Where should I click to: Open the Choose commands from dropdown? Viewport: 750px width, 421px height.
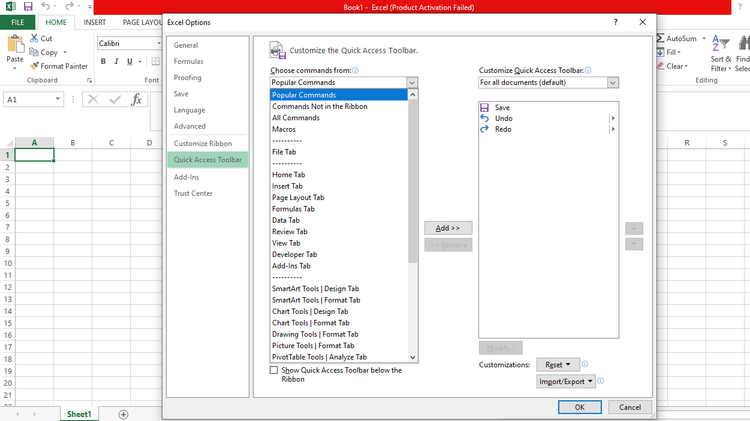[x=412, y=82]
